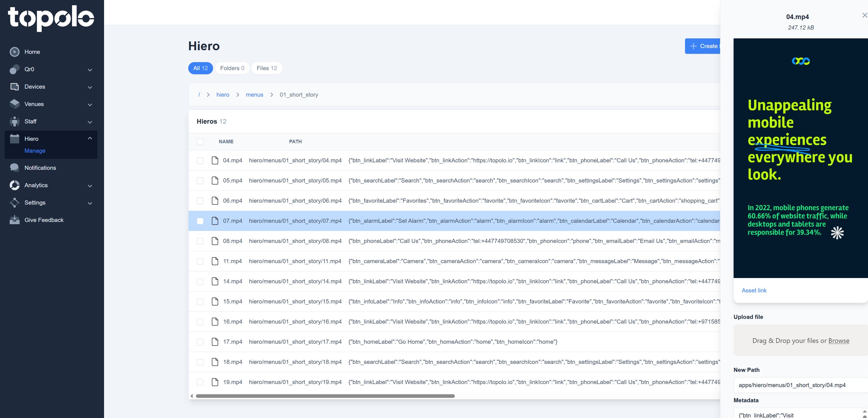Click the file icon for 18.mp4
The width and height of the screenshot is (868, 418).
pos(215,362)
